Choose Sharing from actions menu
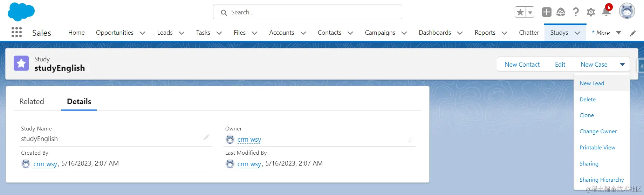644x195 pixels. [x=602, y=164]
